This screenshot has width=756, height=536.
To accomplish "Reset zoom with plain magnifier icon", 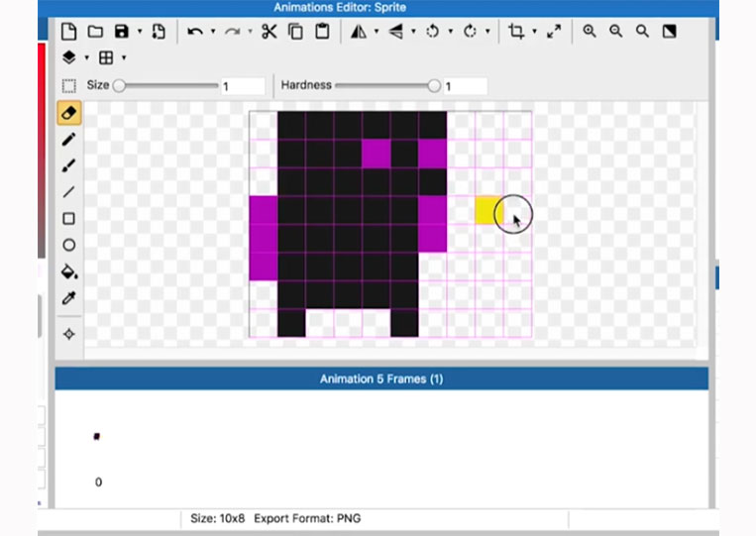I will 642,32.
